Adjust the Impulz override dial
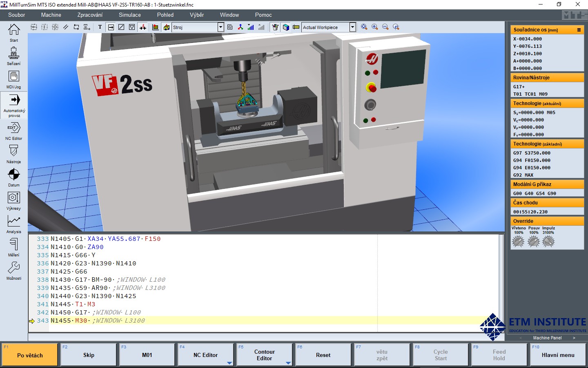Screen dimensions: 588x368 point(548,242)
